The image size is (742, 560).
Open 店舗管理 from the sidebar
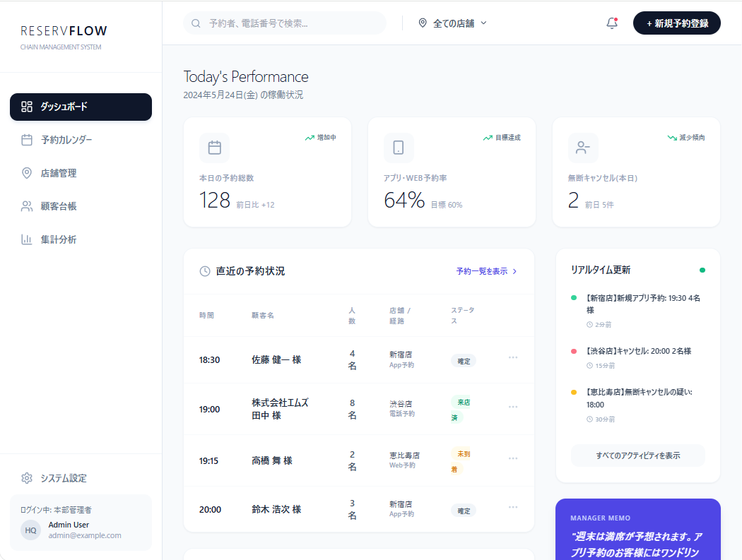(x=27, y=173)
